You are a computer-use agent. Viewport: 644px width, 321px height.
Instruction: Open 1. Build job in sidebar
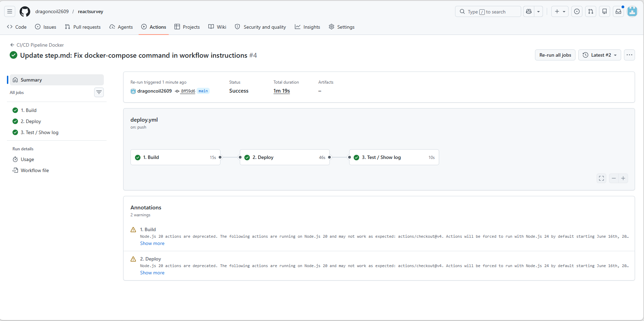[57, 110]
